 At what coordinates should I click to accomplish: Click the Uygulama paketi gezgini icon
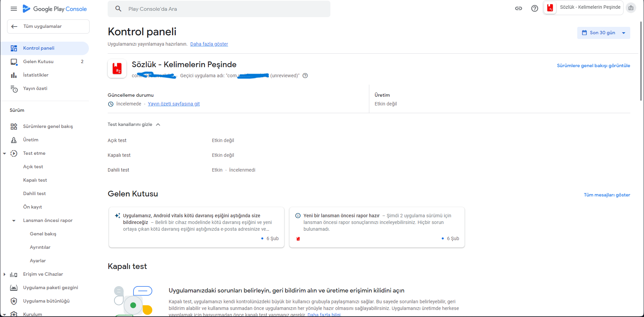pyautogui.click(x=14, y=288)
